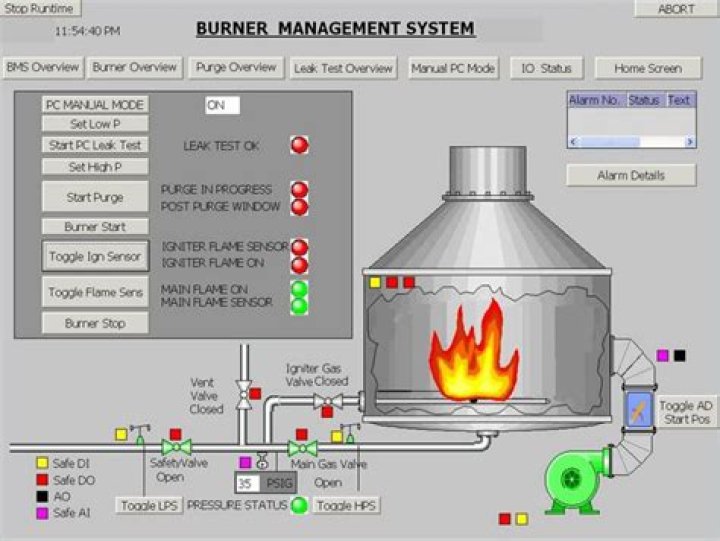The image size is (720, 541).
Task: Toggle the Ign Sensor button
Action: (96, 256)
